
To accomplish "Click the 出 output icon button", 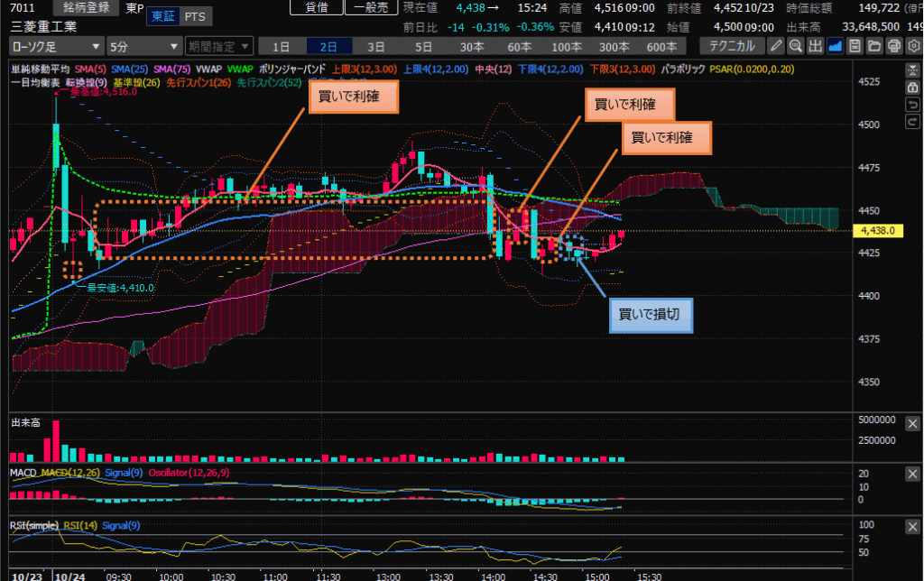I will tap(815, 45).
